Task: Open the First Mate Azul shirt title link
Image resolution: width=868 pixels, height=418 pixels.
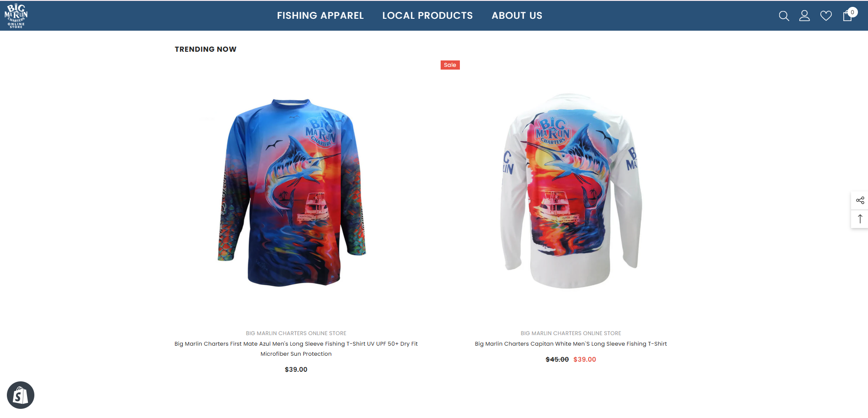Action: tap(296, 349)
